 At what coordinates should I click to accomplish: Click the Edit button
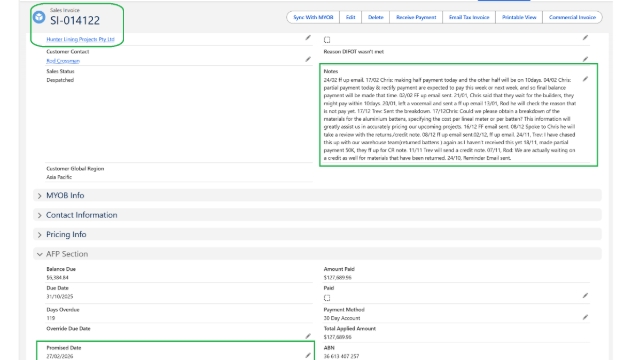coord(350,17)
